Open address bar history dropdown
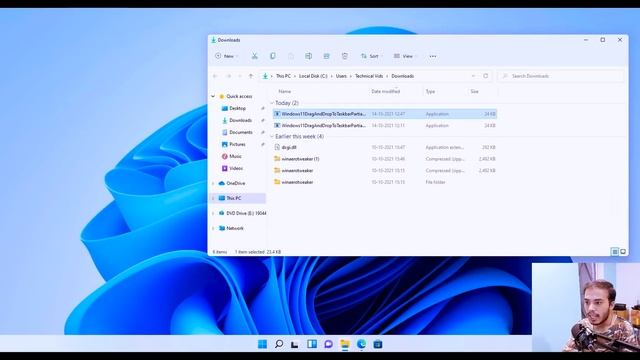The width and height of the screenshot is (640, 360). (x=473, y=76)
